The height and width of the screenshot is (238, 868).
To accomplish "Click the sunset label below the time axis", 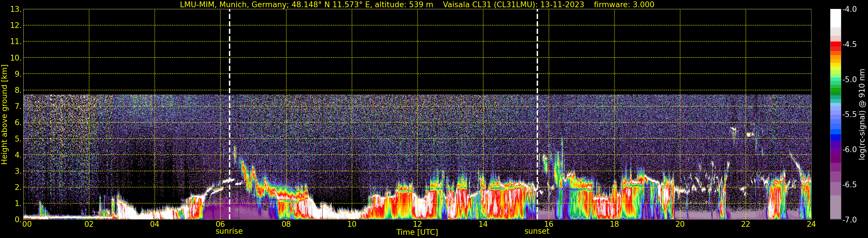I will tap(537, 231).
